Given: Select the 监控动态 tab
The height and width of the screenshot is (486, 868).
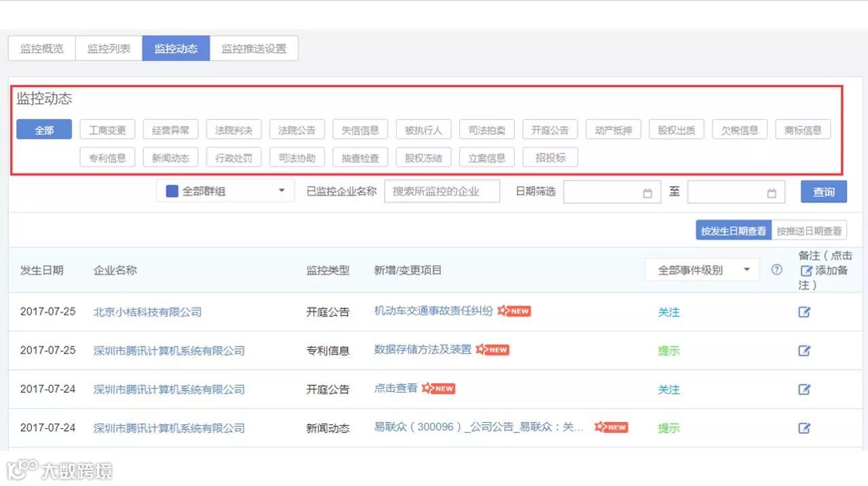Looking at the screenshot, I should [176, 48].
